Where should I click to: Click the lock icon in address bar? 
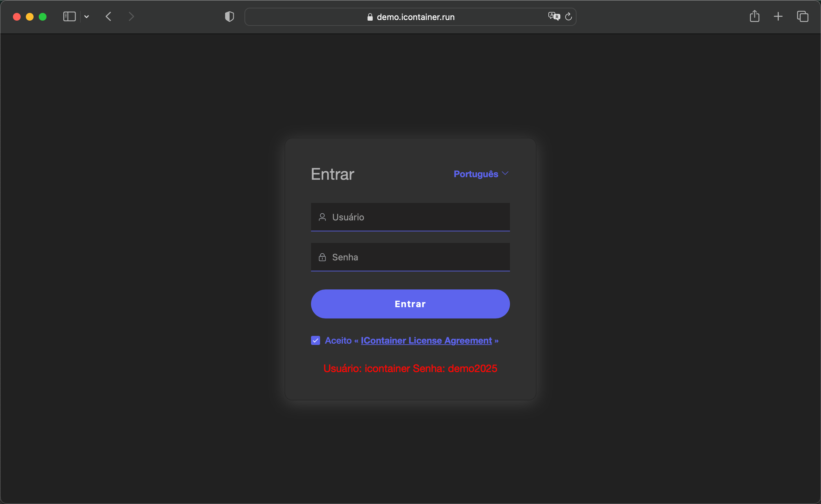point(370,17)
